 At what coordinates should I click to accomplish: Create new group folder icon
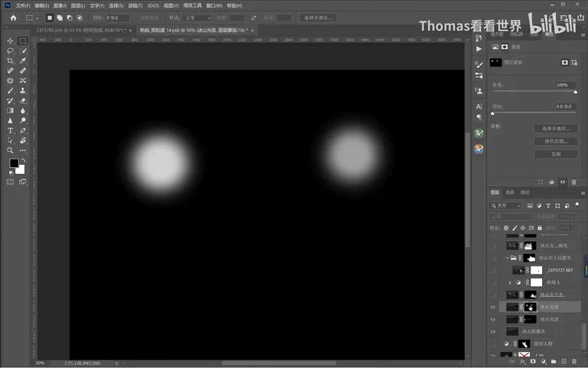click(x=554, y=361)
